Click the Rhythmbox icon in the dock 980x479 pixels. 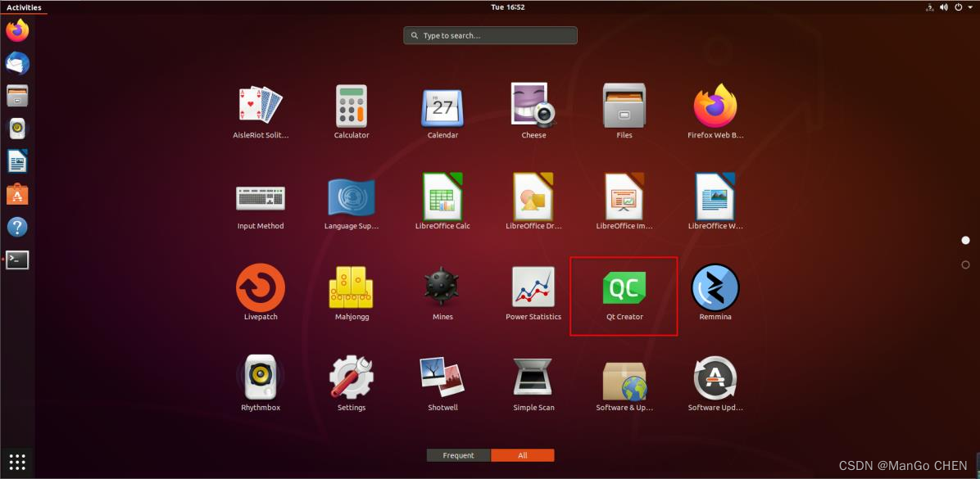tap(17, 128)
